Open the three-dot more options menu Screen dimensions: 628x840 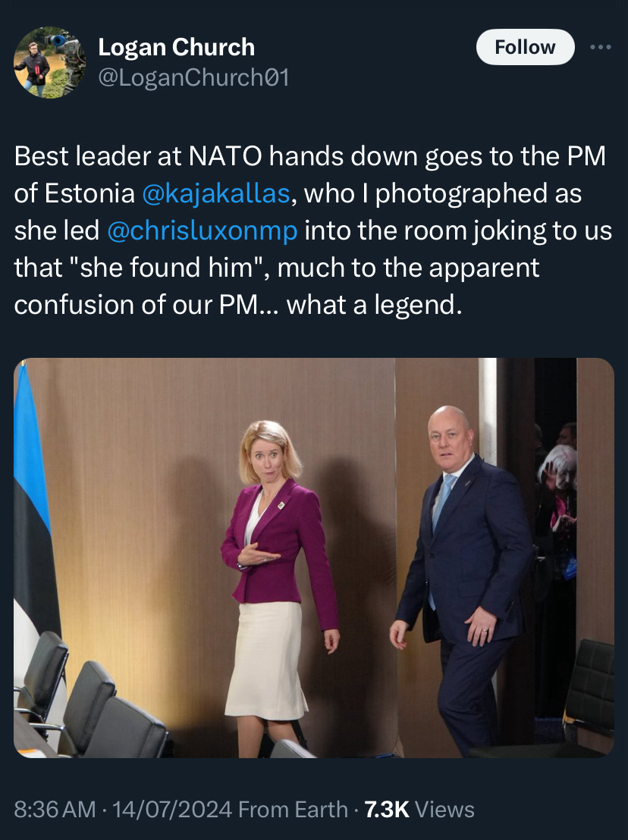(600, 47)
